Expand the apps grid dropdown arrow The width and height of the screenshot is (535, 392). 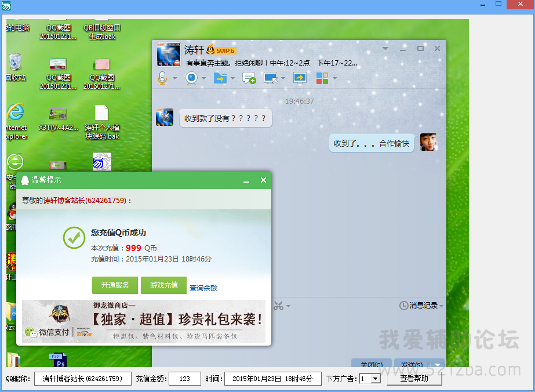coord(334,78)
